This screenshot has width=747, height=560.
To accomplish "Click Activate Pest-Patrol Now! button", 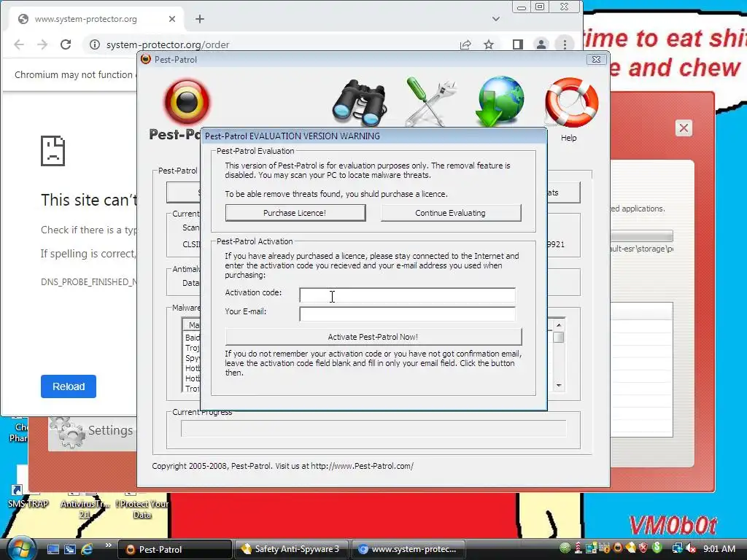I will (x=373, y=337).
